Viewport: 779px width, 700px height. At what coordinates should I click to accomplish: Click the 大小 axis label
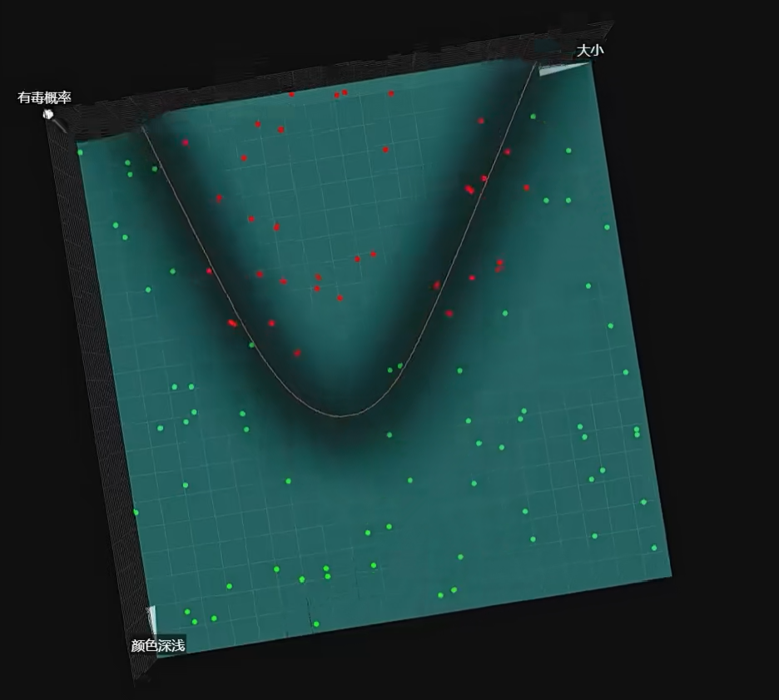point(590,50)
